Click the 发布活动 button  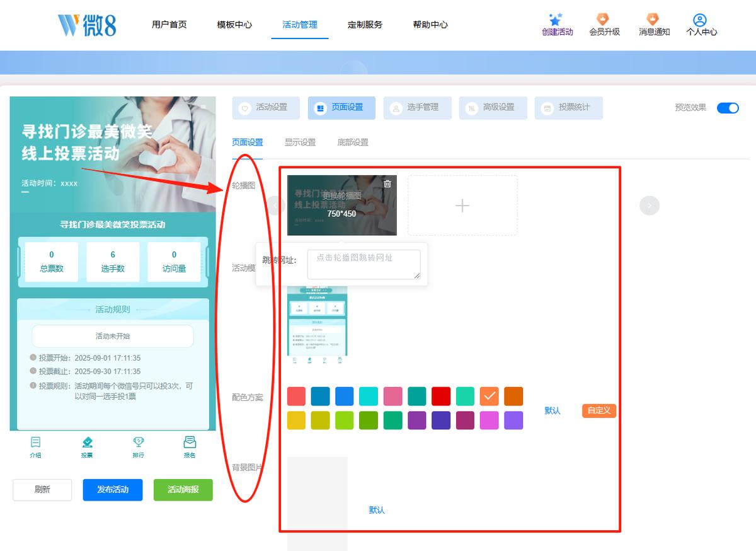pos(113,490)
